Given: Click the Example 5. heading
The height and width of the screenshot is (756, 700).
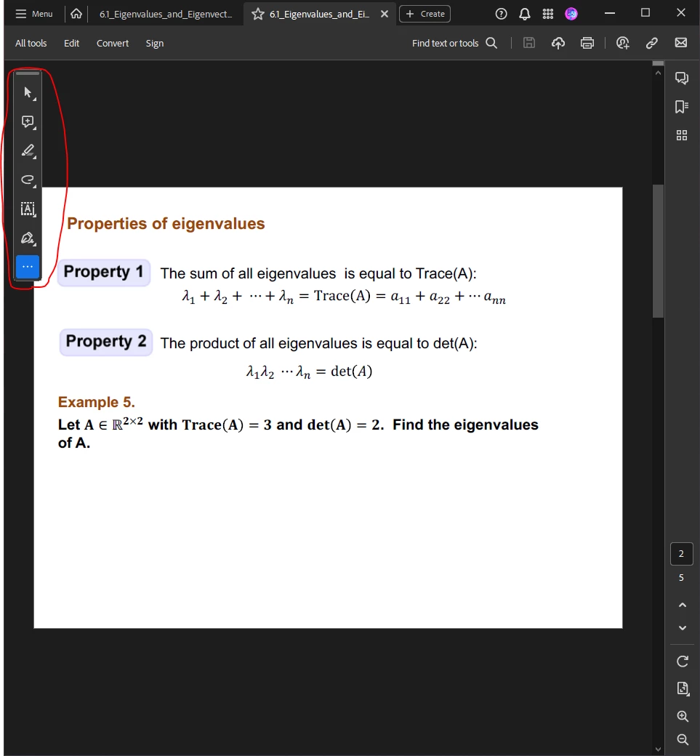Looking at the screenshot, I should tap(97, 402).
